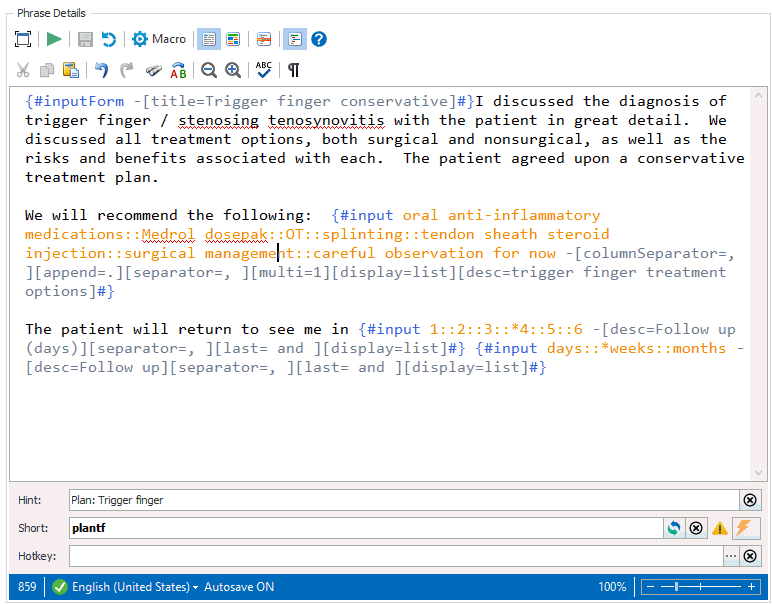Cut selection with scissors icon
The image size is (772, 604).
23,70
